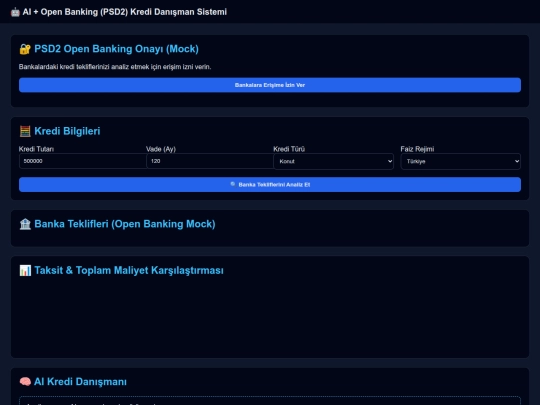540x405 pixels.
Task: Click the bar chart icon beside Taksit & Toplam Maliyet
Action: (x=25, y=270)
